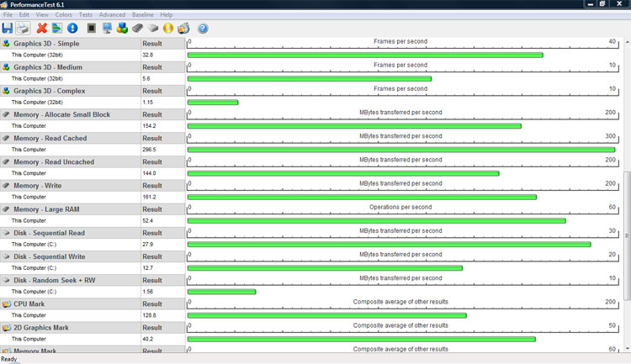Click the Disk - Sequential Read row icon

tap(6, 233)
